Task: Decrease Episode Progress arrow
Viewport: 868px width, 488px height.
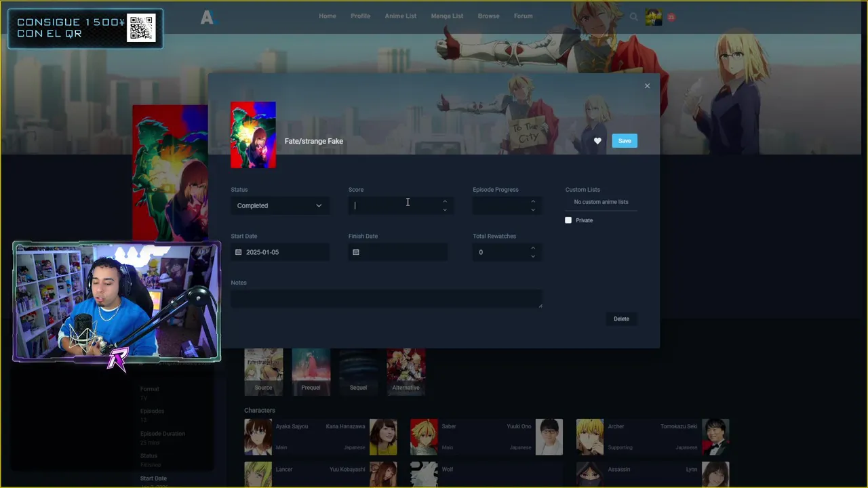Action: [x=533, y=209]
